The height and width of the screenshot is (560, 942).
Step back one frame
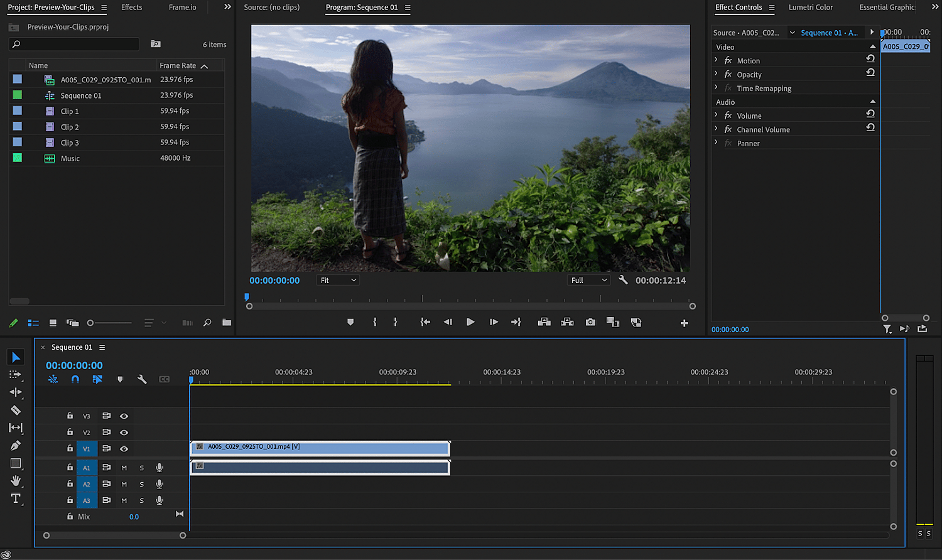click(448, 322)
